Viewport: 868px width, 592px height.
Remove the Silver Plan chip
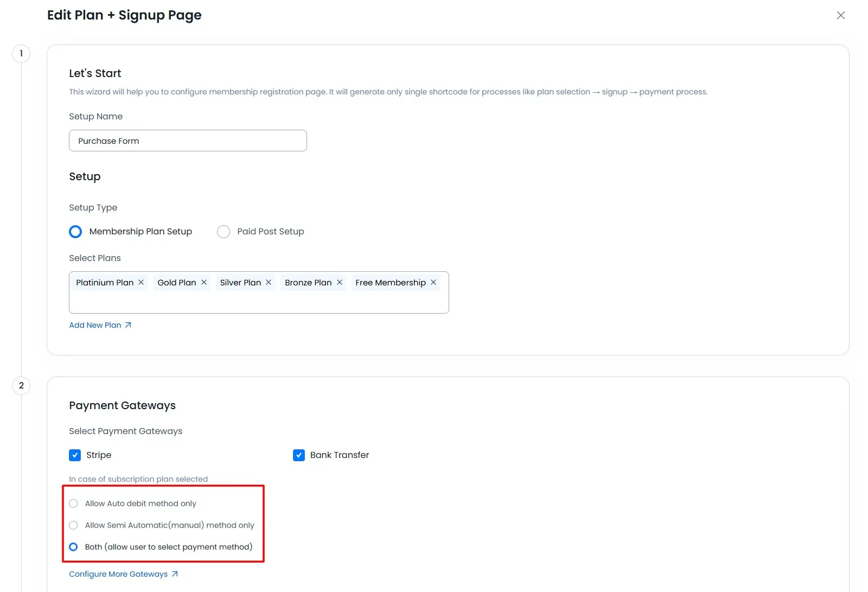(x=269, y=282)
